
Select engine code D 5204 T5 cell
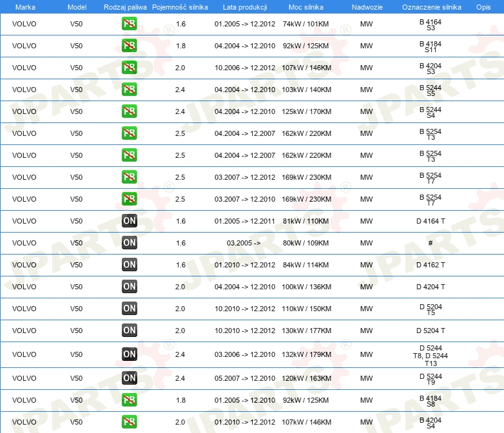point(431,309)
